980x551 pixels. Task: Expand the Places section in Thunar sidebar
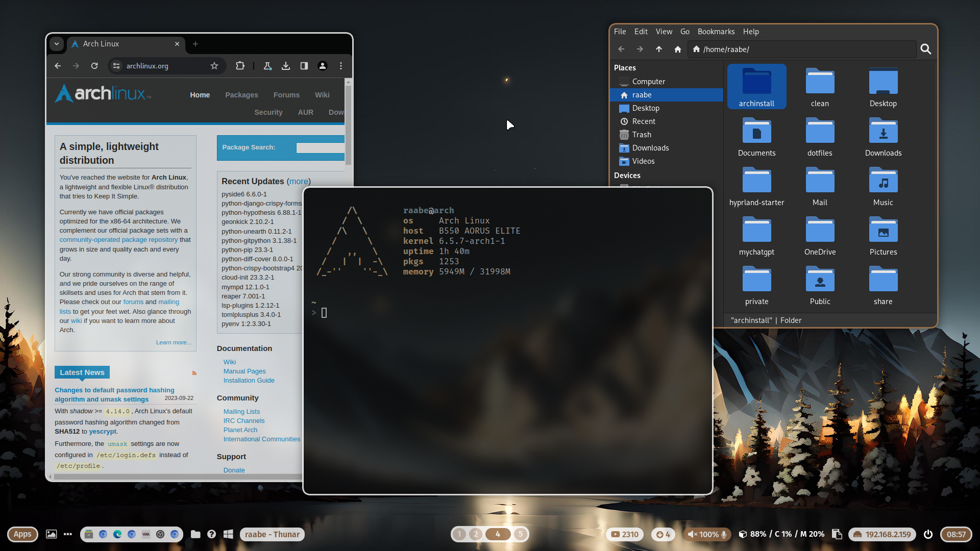pos(624,67)
